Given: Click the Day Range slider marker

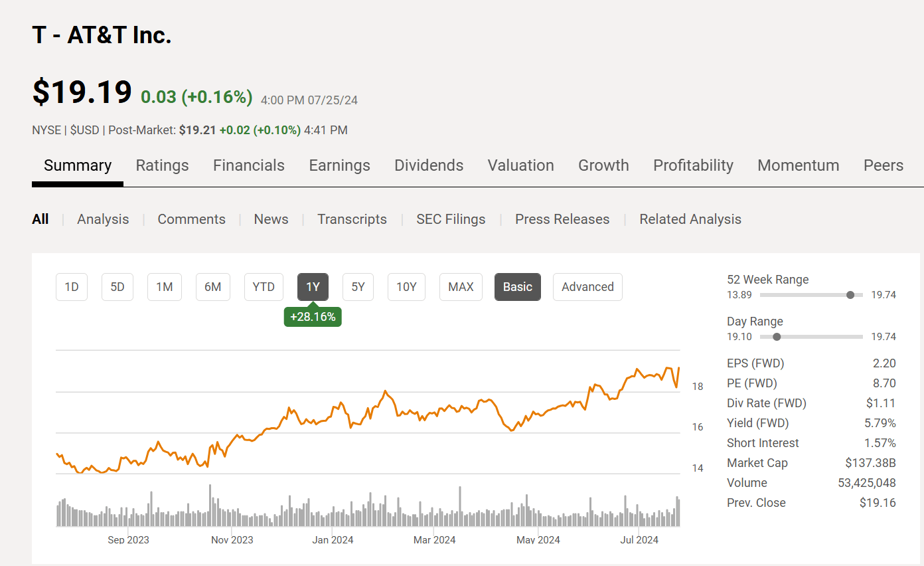Looking at the screenshot, I should click(x=777, y=337).
